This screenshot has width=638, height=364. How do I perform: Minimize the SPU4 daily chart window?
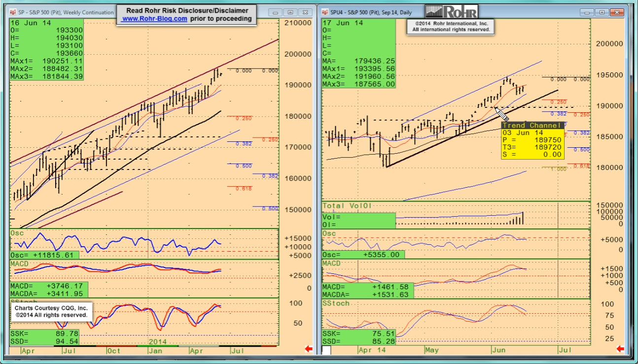pyautogui.click(x=588, y=12)
